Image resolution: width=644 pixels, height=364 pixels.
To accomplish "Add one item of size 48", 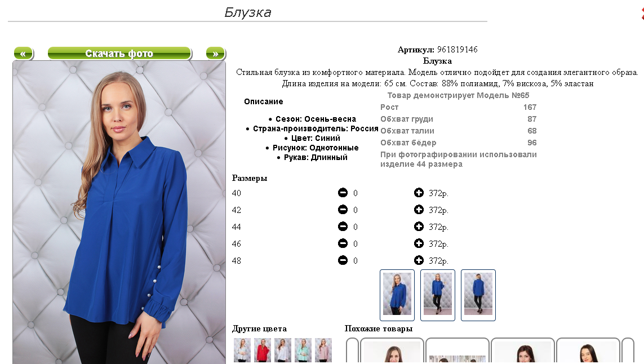I will (419, 260).
